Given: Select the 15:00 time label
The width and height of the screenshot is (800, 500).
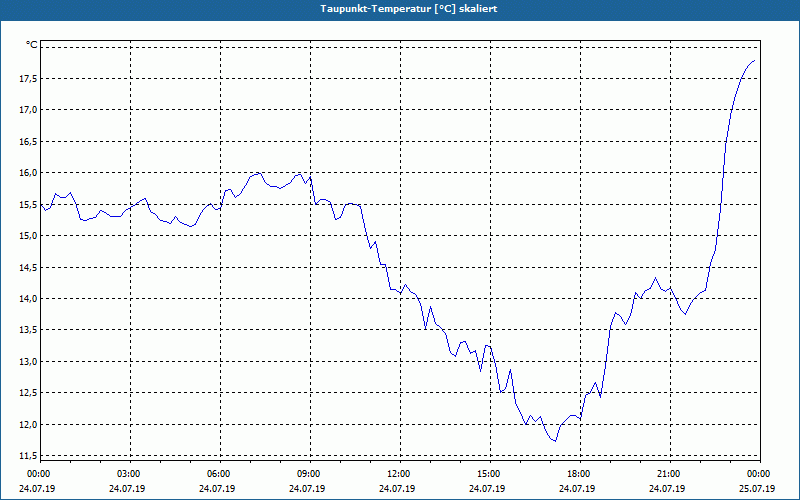Looking at the screenshot, I should 488,474.
